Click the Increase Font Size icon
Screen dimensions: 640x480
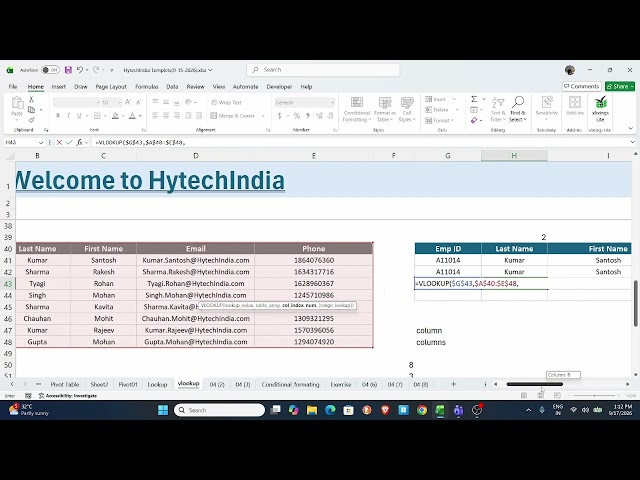coord(128,102)
